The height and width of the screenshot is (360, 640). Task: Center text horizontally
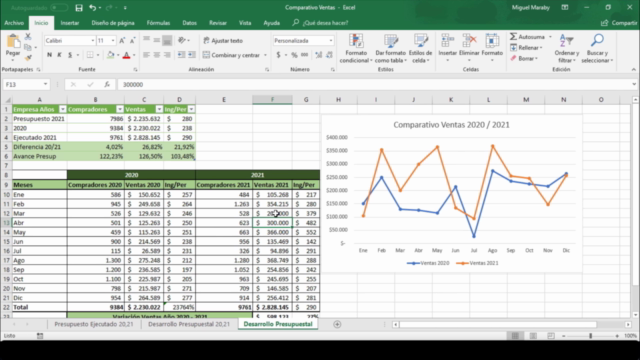click(157, 55)
